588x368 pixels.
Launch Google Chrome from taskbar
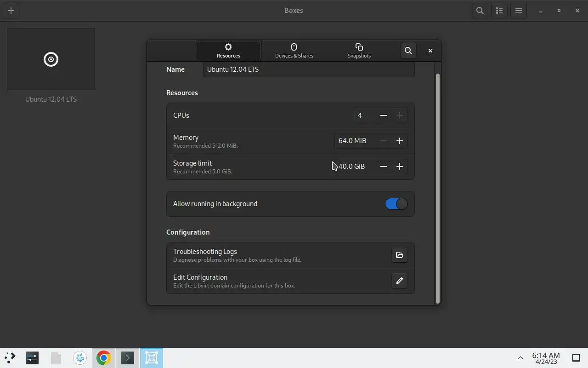pos(104,357)
